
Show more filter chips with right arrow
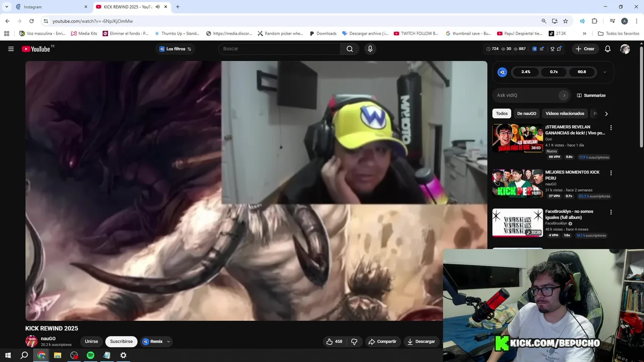pos(606,114)
